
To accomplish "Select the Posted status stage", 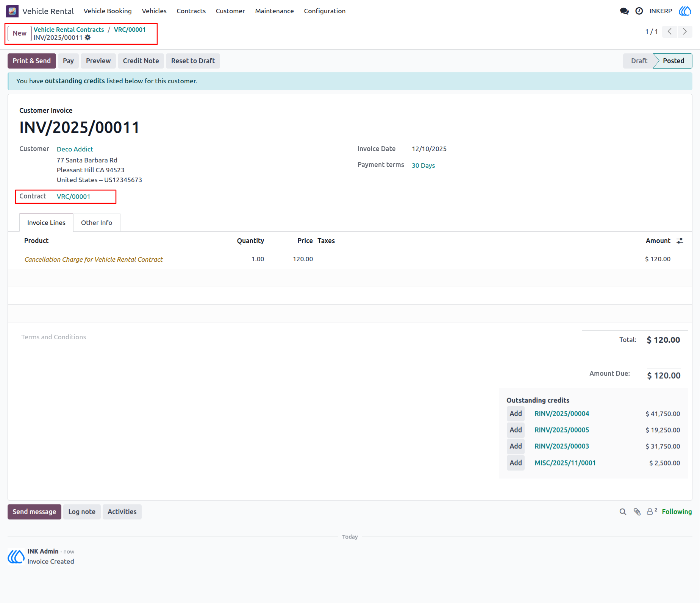I will [x=673, y=61].
